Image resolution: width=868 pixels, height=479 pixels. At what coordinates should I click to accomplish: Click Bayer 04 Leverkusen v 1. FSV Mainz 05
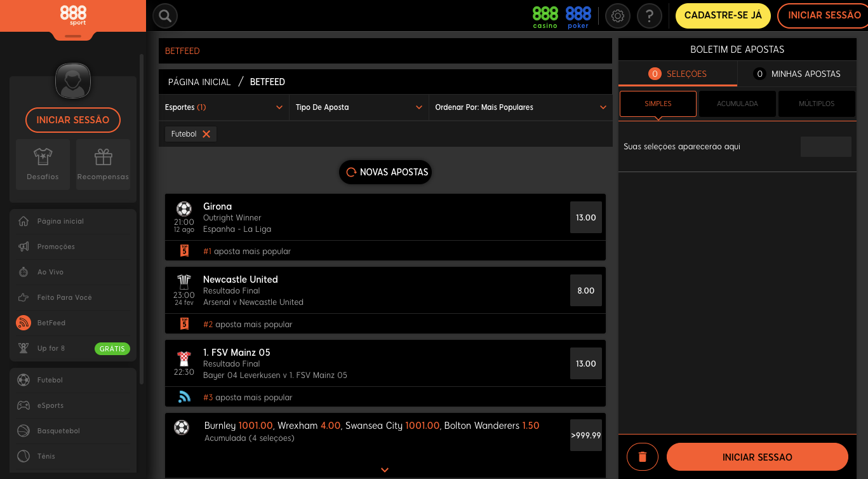275,375
